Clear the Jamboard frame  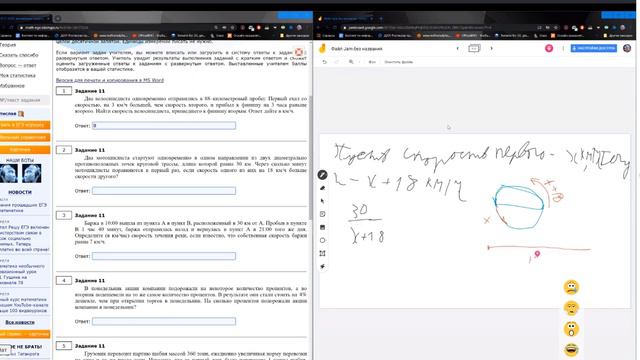coord(398,62)
